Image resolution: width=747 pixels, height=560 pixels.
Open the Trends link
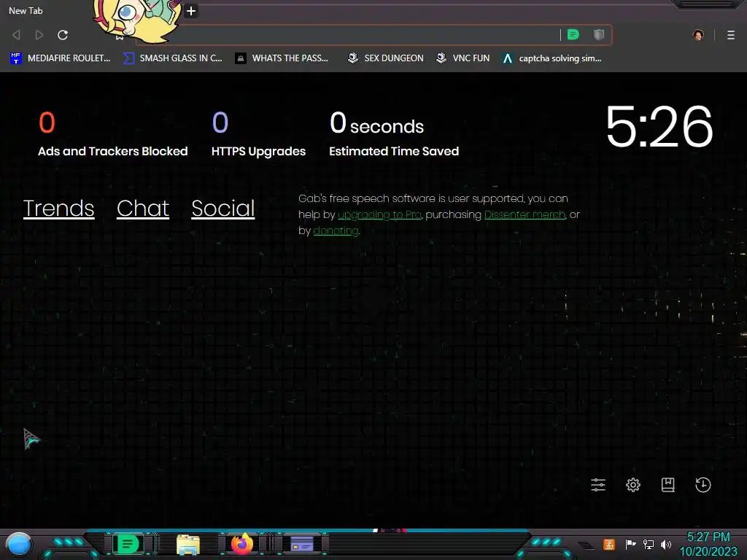[58, 209]
